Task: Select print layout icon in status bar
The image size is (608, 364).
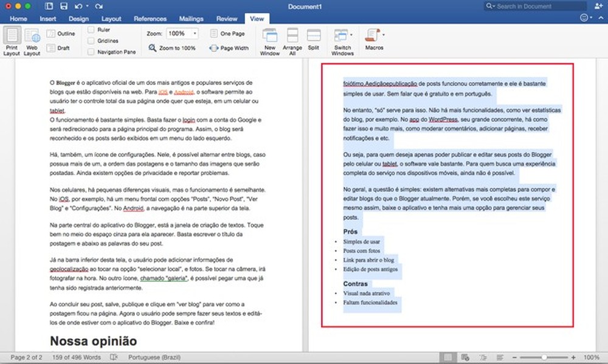Action: point(447,357)
